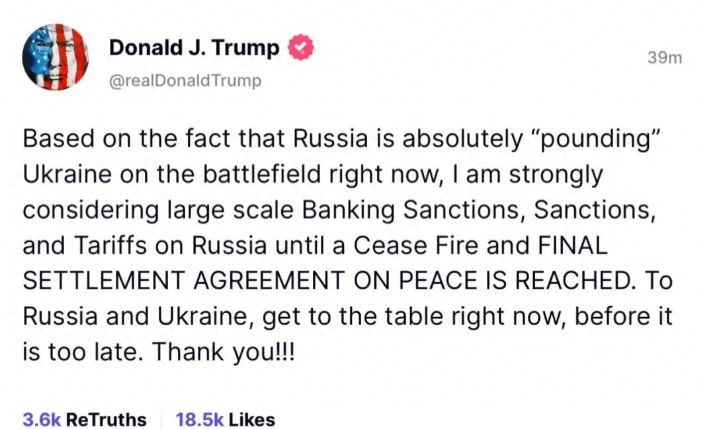The width and height of the screenshot is (705, 429).
Task: Click the word ReTruths
Action: tap(107, 419)
